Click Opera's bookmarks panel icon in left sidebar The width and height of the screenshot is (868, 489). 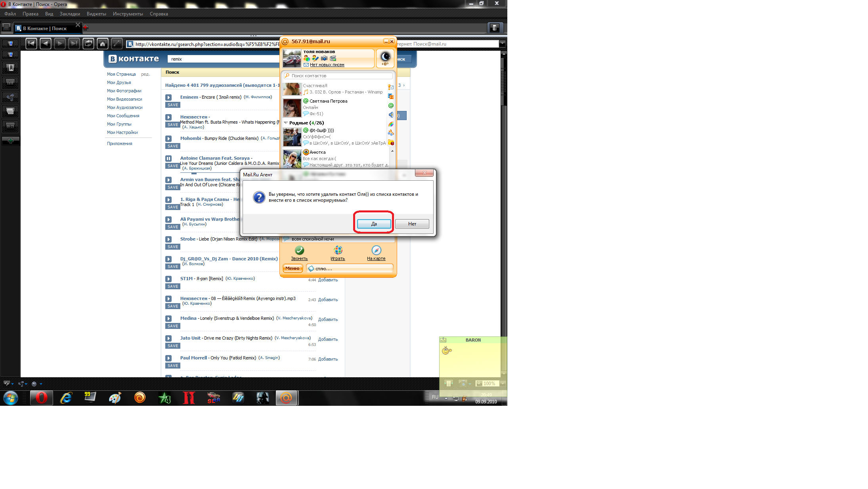coord(11,68)
